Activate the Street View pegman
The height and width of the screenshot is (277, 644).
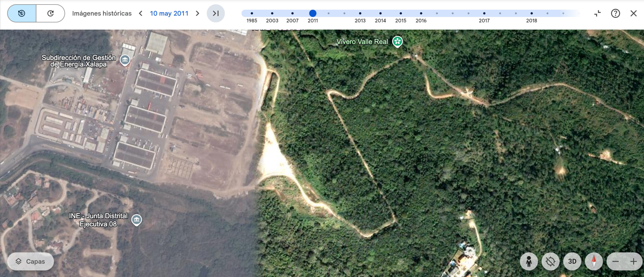pyautogui.click(x=529, y=261)
